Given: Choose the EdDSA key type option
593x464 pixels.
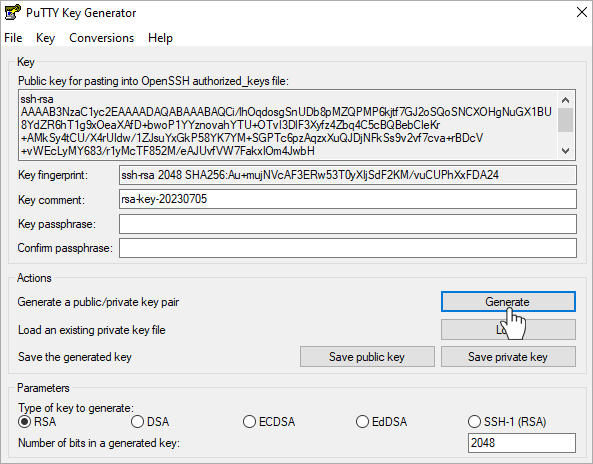Looking at the screenshot, I should [381, 422].
